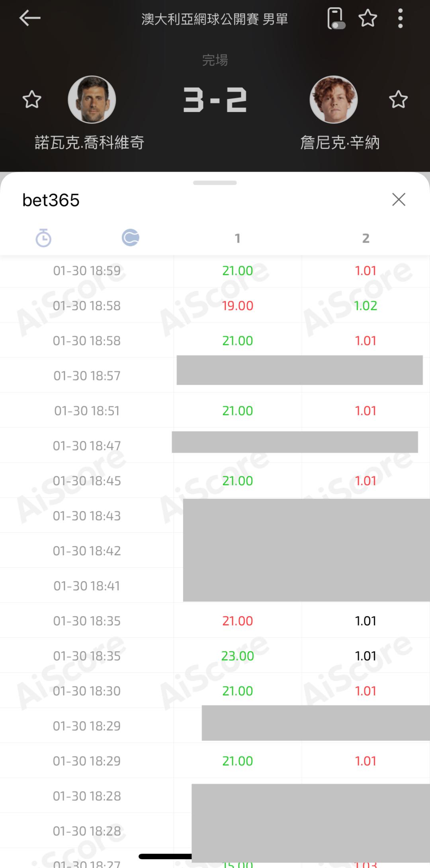Image resolution: width=430 pixels, height=868 pixels.
Task: Tap the 23.00 odds value
Action: [x=237, y=656]
